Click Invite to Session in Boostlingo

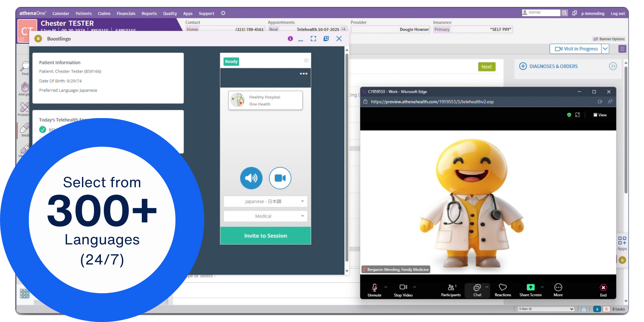click(x=265, y=236)
